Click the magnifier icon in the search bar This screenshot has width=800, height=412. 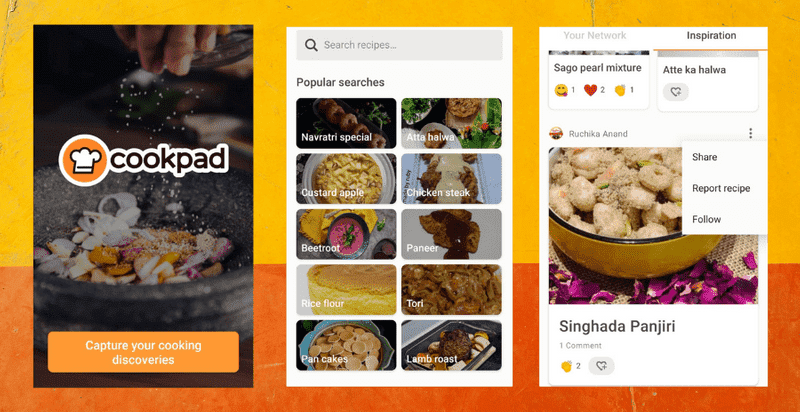311,45
